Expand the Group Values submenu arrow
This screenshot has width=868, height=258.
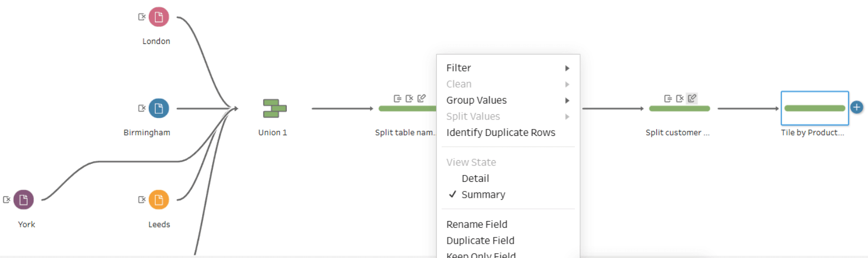point(567,100)
